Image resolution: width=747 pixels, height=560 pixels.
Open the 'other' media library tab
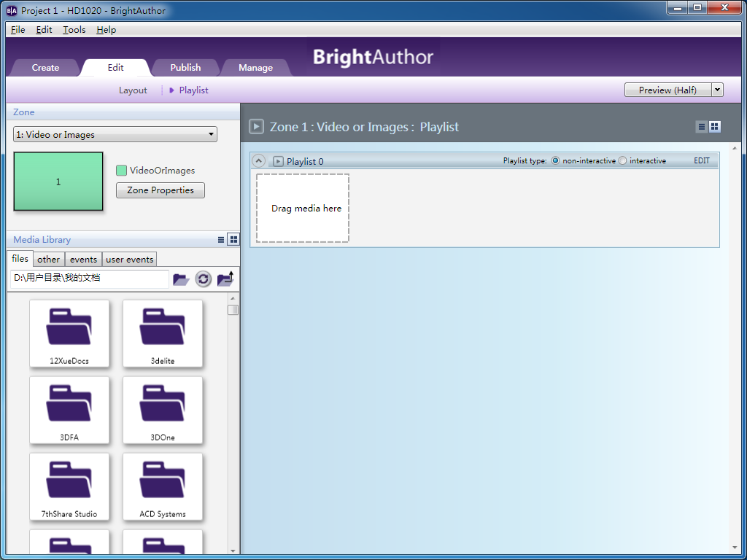click(x=49, y=260)
